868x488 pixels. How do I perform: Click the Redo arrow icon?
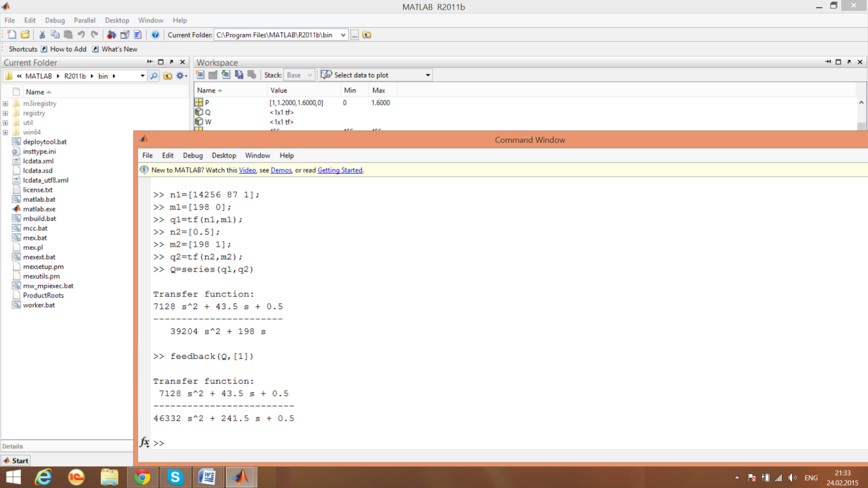coord(94,35)
